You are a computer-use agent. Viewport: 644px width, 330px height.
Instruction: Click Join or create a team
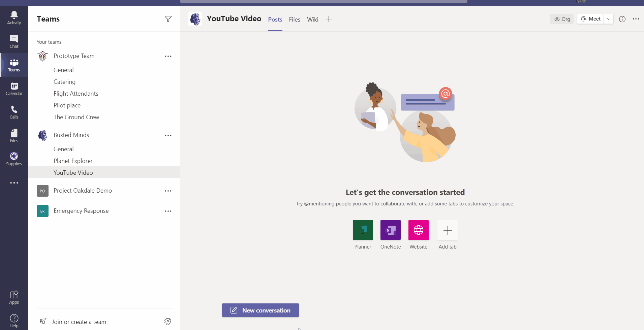[x=79, y=322]
